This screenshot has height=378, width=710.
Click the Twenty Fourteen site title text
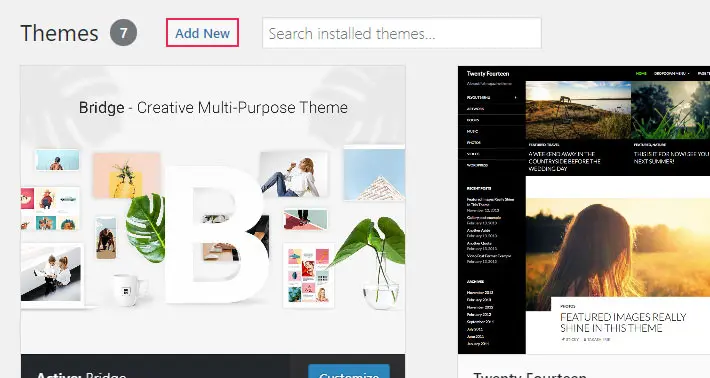point(488,73)
